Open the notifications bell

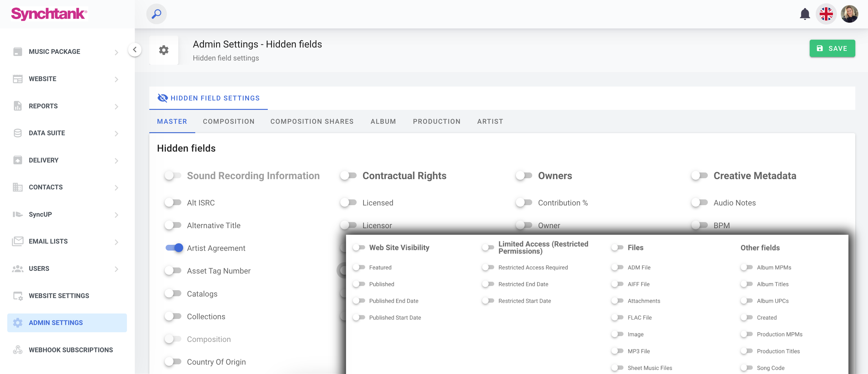(805, 14)
